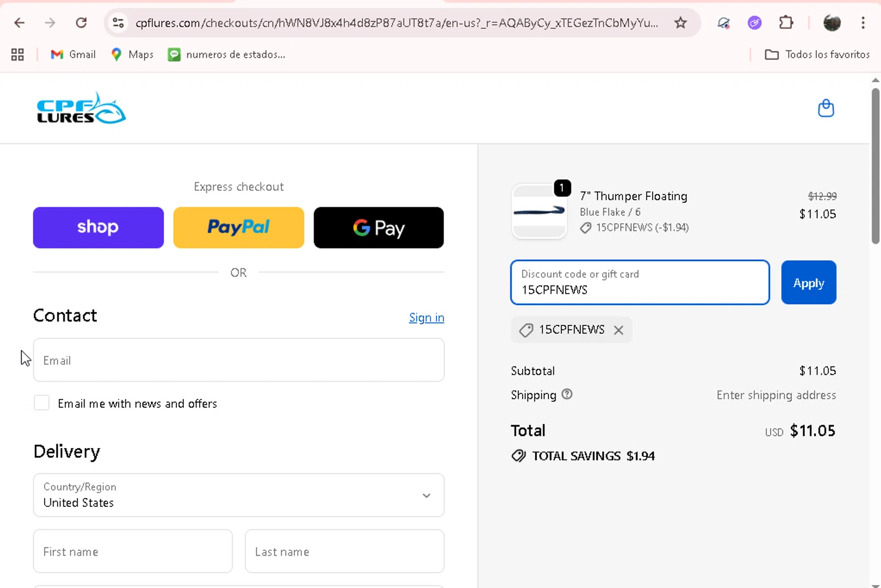The image size is (881, 588).
Task: Open Chrome three-dot menu
Action: pos(863,23)
